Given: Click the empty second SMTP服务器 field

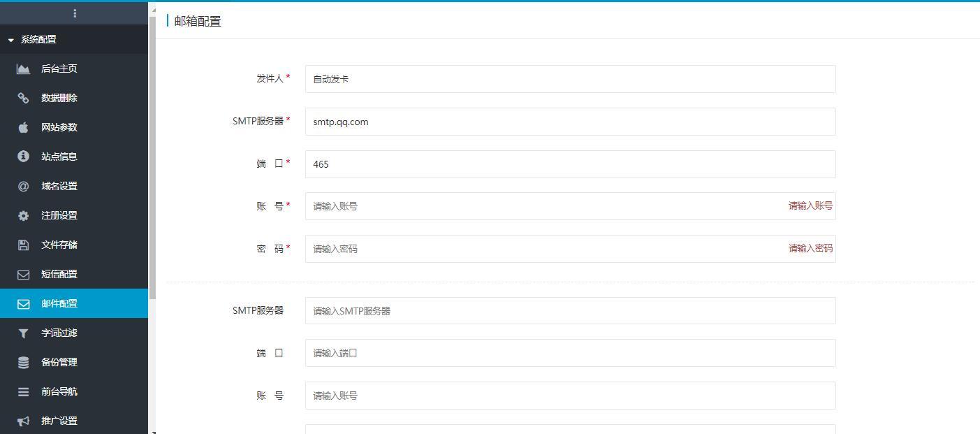Looking at the screenshot, I should coord(570,311).
